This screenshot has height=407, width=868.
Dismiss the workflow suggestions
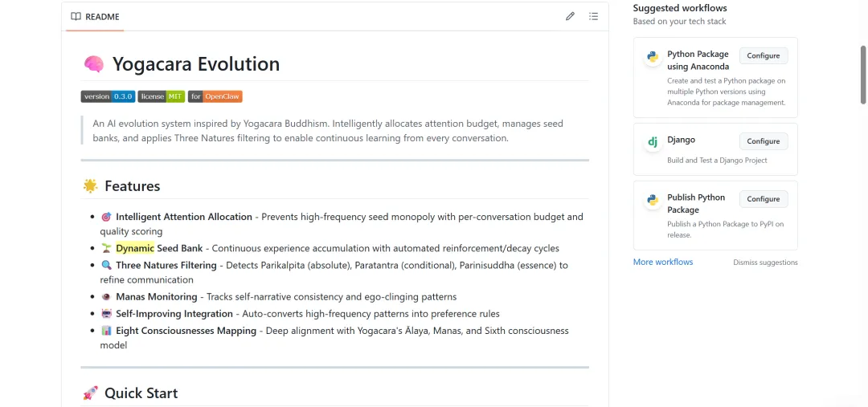(765, 263)
